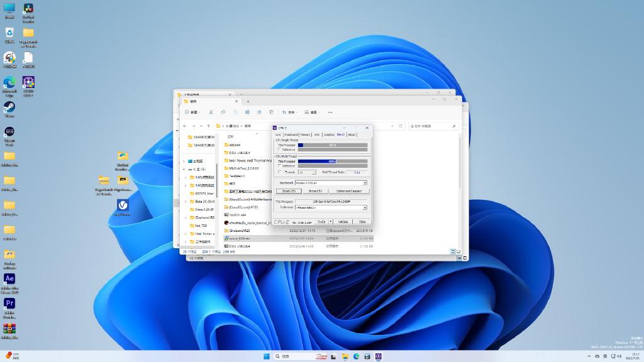
Task: Enable Reference checkbox under CPU Single Thread
Action: 280,150
